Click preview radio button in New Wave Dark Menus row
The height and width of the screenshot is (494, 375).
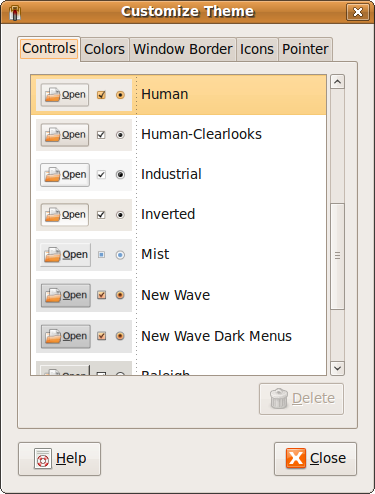120,336
